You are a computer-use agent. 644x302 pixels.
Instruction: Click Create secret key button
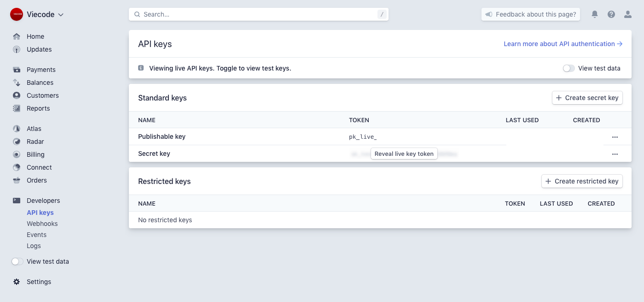pos(587,98)
